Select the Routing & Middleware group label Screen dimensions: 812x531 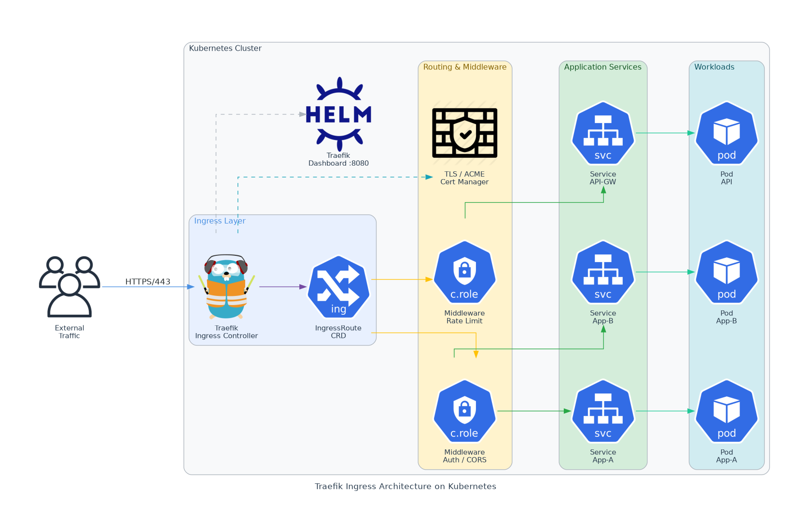pos(465,67)
